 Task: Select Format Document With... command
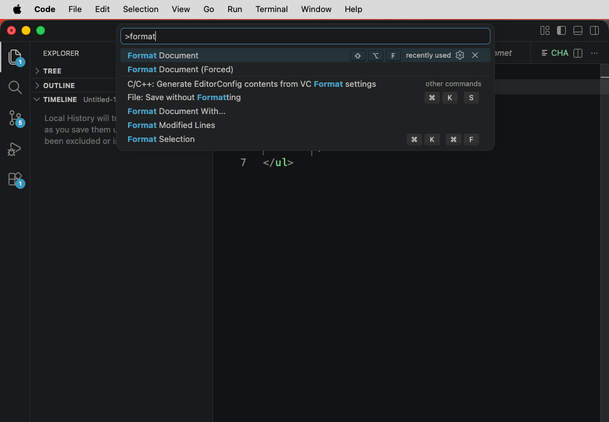click(305, 111)
